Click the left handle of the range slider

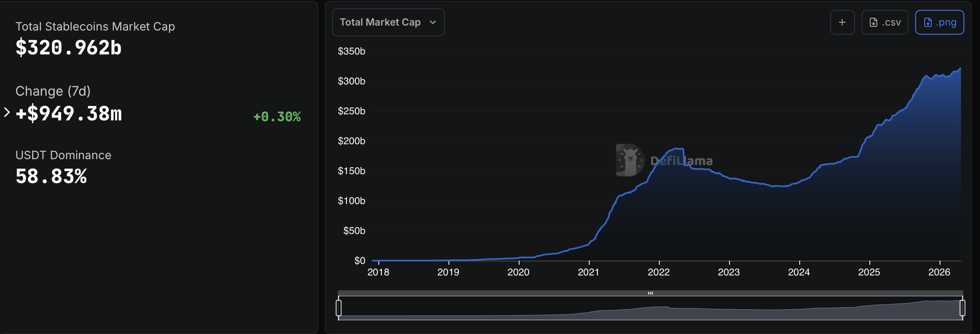tap(339, 308)
